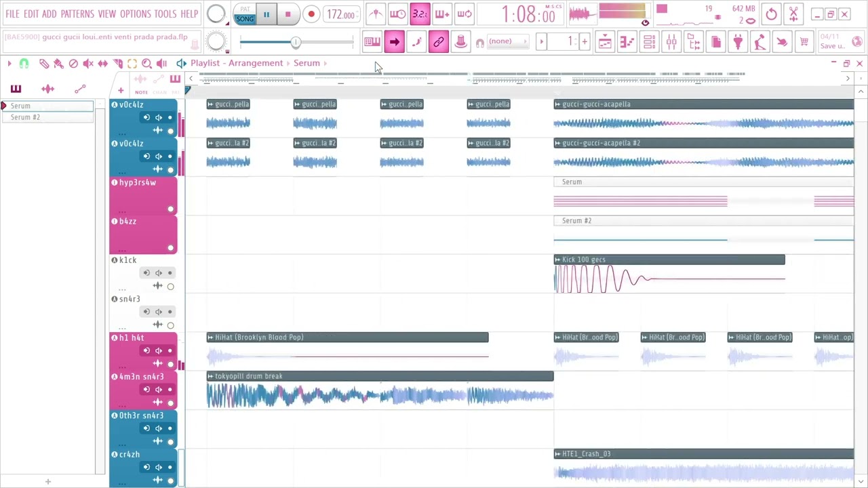Open tokyopill drum break clip menu
Image resolution: width=868 pixels, height=488 pixels.
[x=210, y=376]
